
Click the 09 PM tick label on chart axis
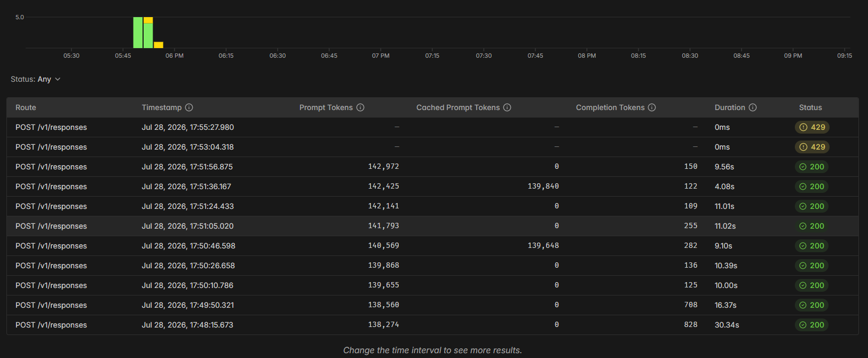(793, 56)
